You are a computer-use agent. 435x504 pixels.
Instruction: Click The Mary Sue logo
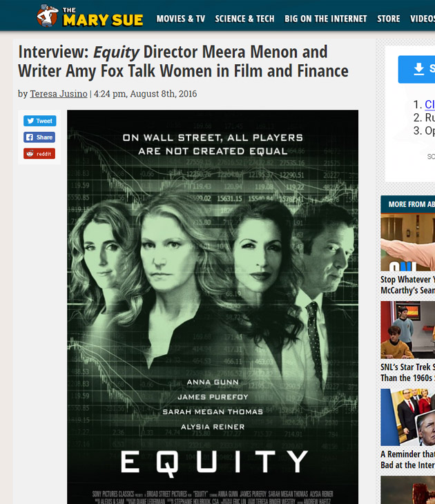pyautogui.click(x=90, y=16)
